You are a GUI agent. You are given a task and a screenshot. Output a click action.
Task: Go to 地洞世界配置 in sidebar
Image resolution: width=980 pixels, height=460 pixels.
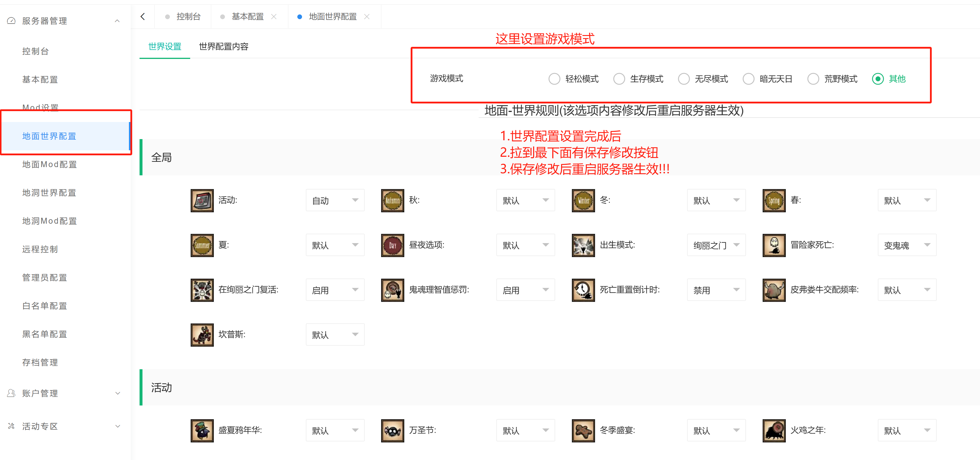click(49, 193)
